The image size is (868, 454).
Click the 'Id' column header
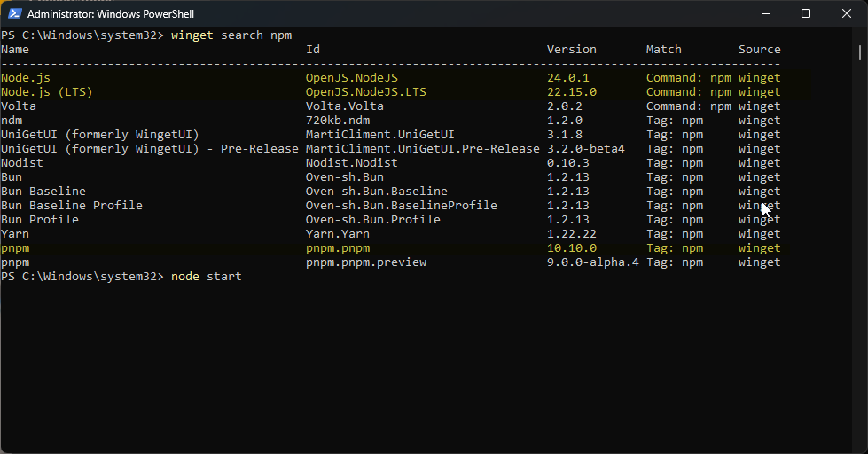click(x=313, y=50)
